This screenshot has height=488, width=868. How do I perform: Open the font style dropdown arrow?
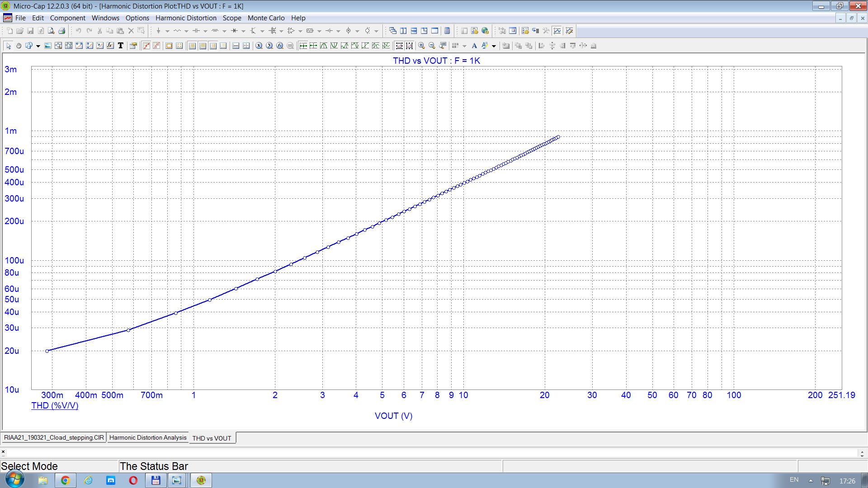494,46
